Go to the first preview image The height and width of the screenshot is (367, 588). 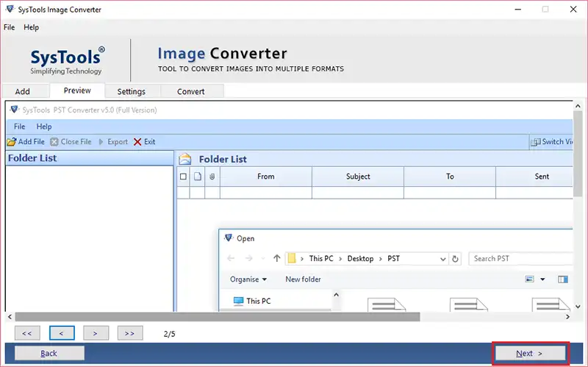(27, 333)
